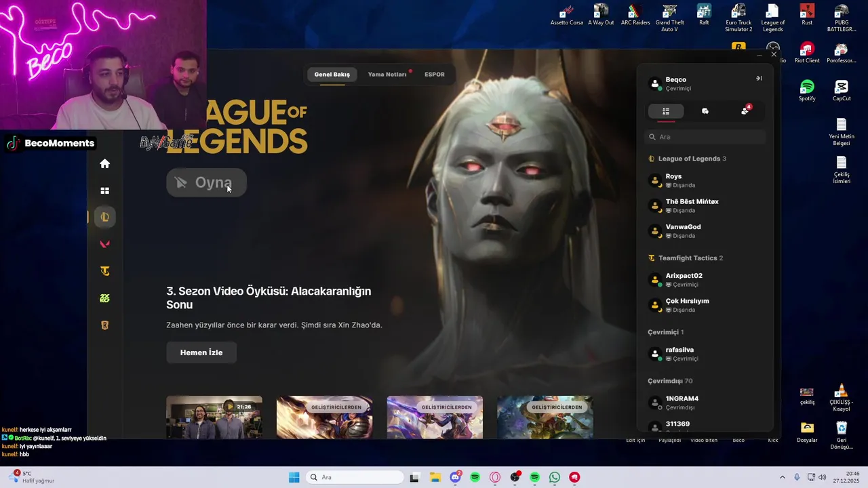The width and height of the screenshot is (868, 488).
Task: Click the 3. Sezon Video Öyküsü headline
Action: point(269,298)
